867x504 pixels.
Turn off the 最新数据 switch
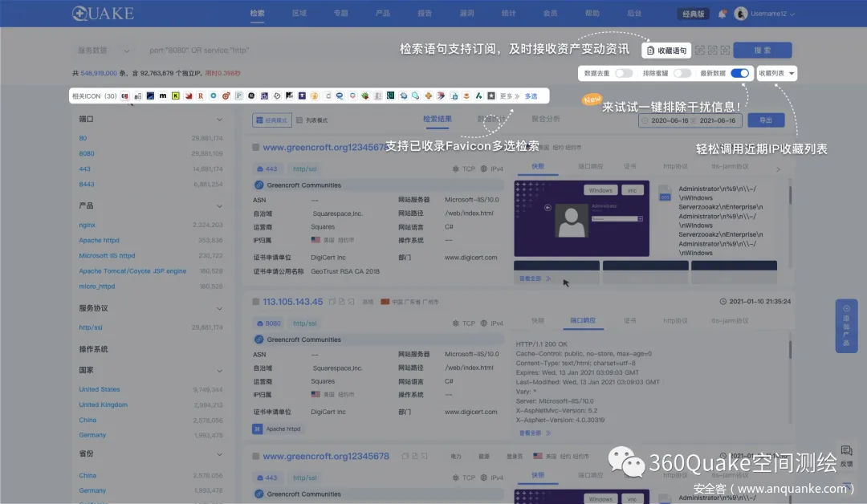739,73
